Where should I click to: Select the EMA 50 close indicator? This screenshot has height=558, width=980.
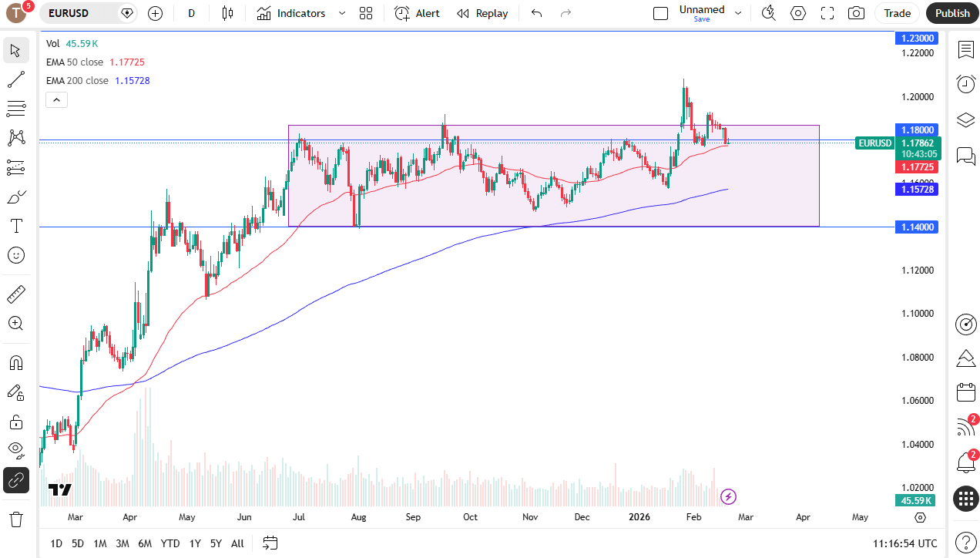[x=75, y=62]
